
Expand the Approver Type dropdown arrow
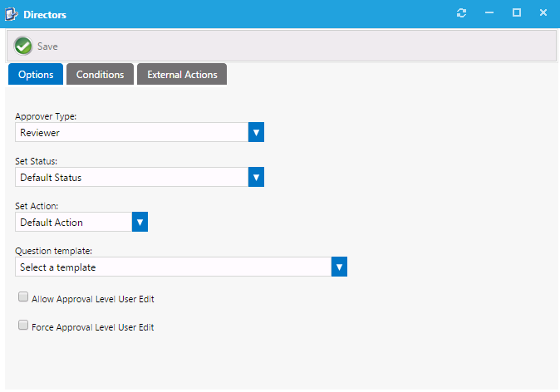pos(256,132)
